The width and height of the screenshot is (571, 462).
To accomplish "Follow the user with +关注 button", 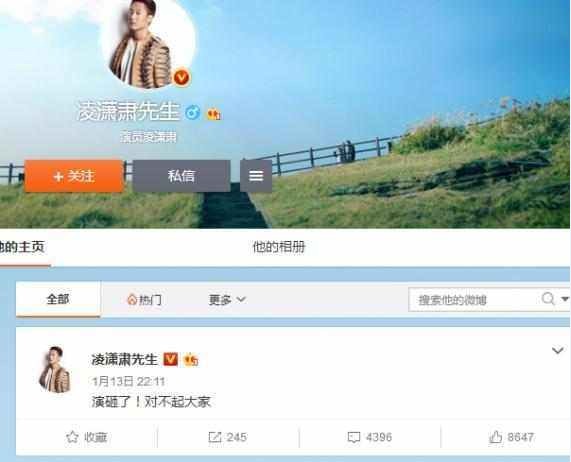I will [74, 176].
